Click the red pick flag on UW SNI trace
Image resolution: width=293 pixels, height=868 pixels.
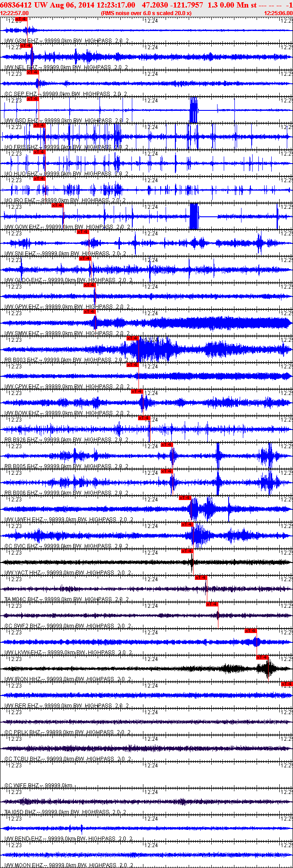tap(83, 232)
